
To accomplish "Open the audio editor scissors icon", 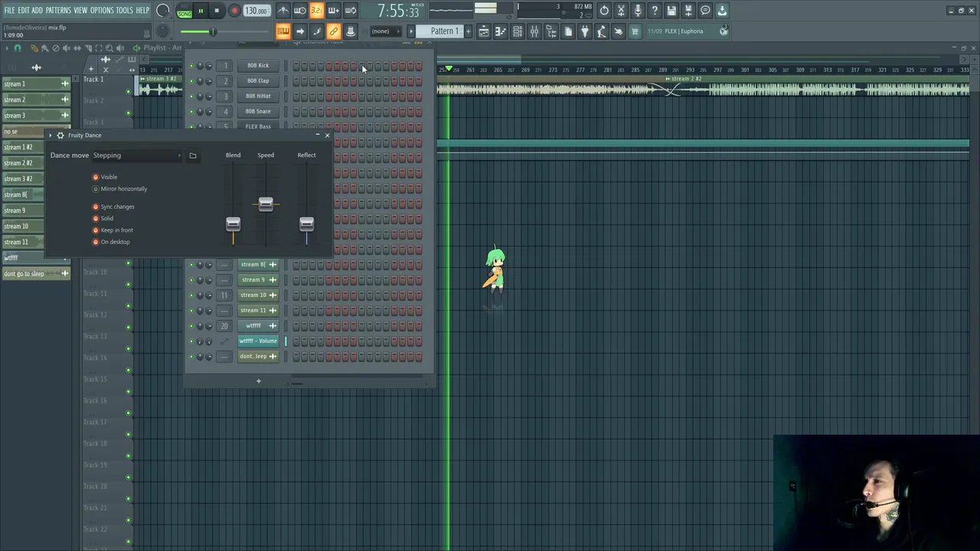I will click(x=621, y=11).
